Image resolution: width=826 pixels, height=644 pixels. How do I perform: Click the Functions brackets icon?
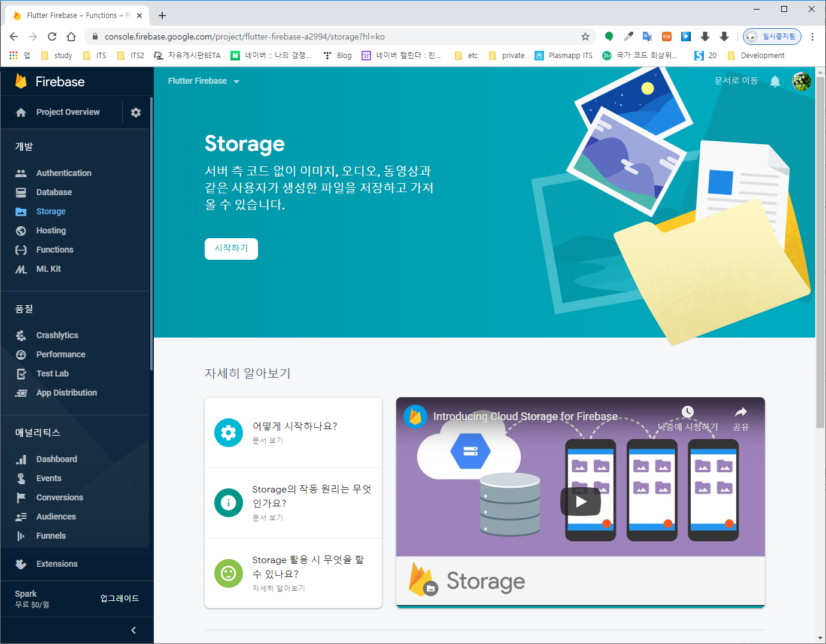pyautogui.click(x=21, y=250)
